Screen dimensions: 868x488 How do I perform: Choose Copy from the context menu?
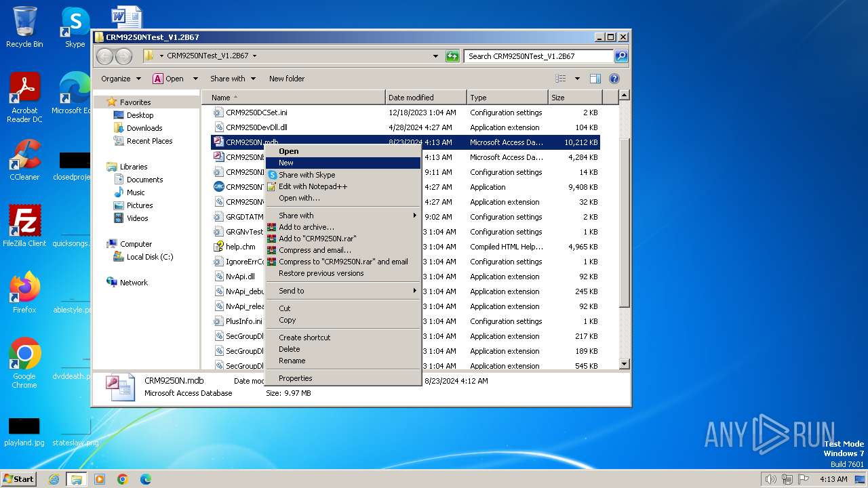(343, 320)
